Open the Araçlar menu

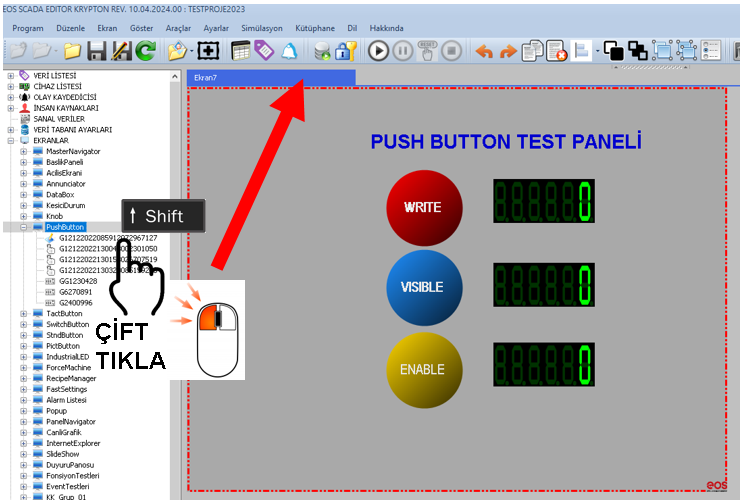(178, 28)
